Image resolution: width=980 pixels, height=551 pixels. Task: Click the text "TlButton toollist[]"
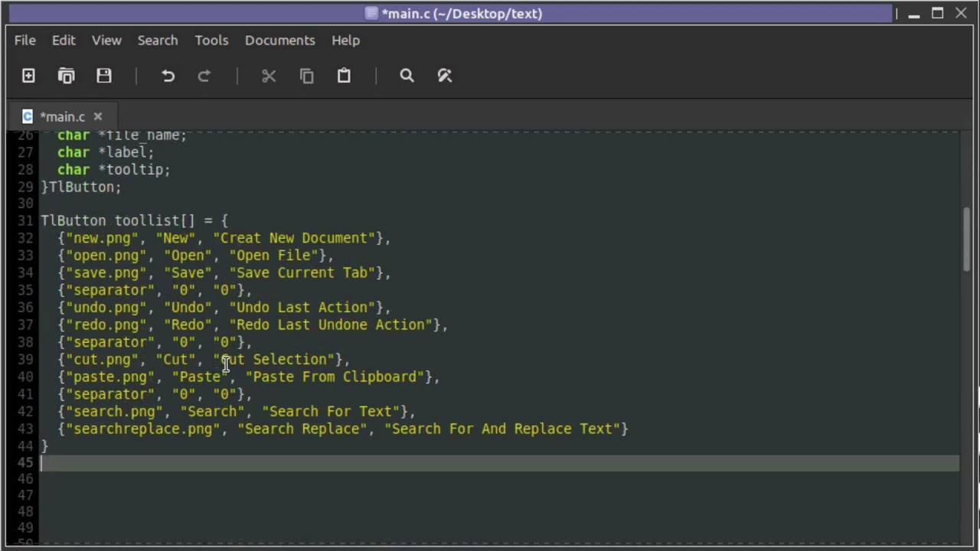pos(117,220)
